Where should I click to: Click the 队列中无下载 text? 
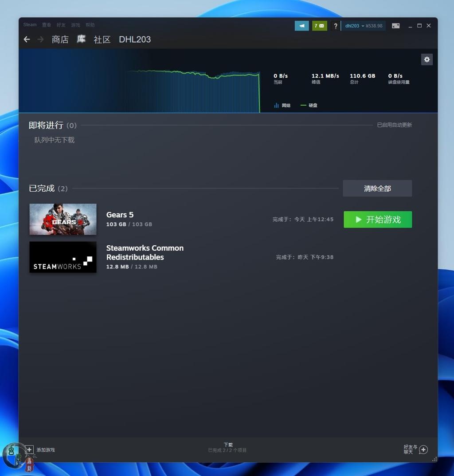(55, 140)
